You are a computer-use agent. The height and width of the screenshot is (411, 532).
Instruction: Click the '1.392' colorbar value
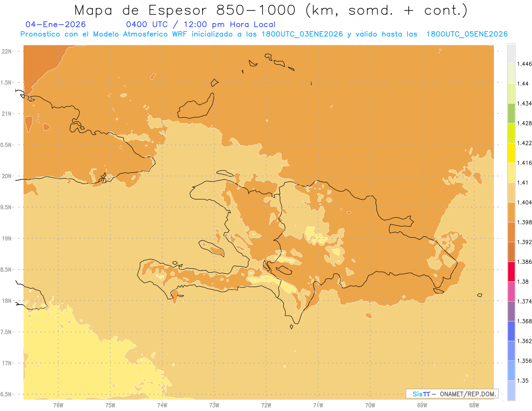(x=524, y=242)
